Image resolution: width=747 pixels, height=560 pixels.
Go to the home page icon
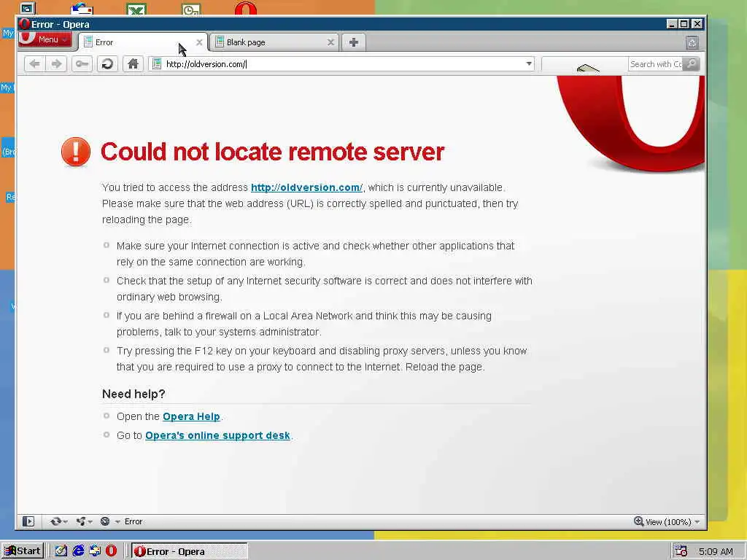coord(133,64)
